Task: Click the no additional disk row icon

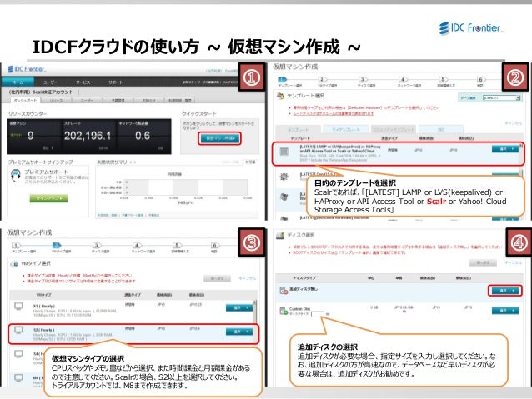Action: 284,290
